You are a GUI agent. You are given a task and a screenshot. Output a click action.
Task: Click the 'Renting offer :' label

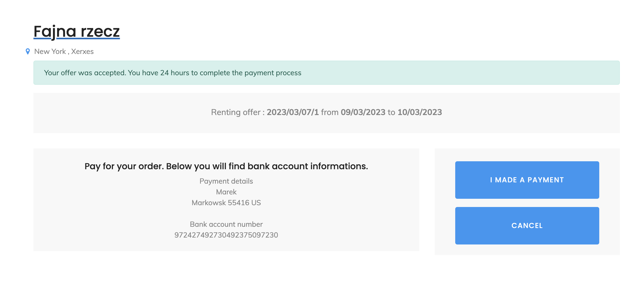coord(238,112)
